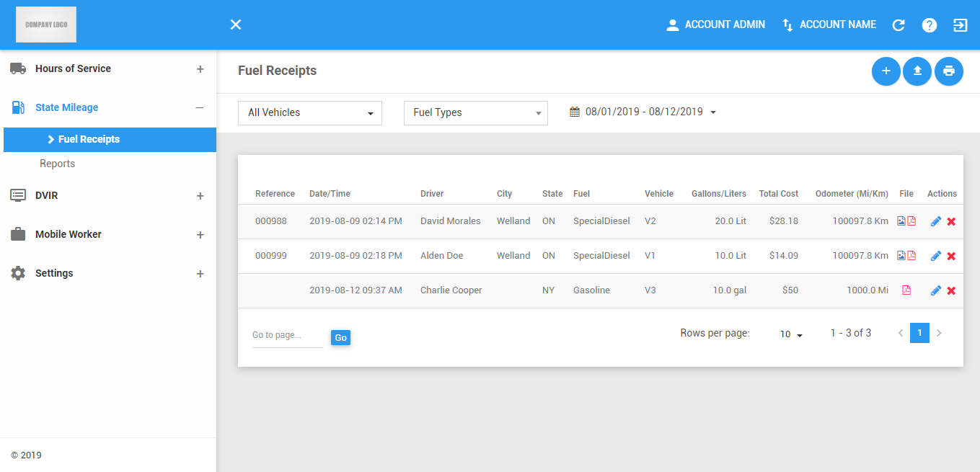This screenshot has height=472, width=980.
Task: Add a new fuel receipt with plus button
Action: (x=886, y=71)
